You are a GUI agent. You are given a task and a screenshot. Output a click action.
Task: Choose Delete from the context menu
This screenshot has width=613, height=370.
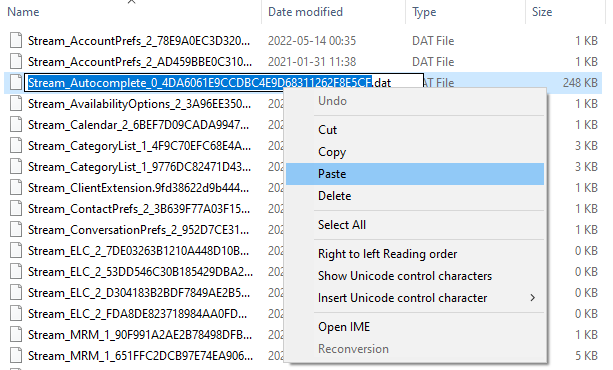pyautogui.click(x=415, y=196)
